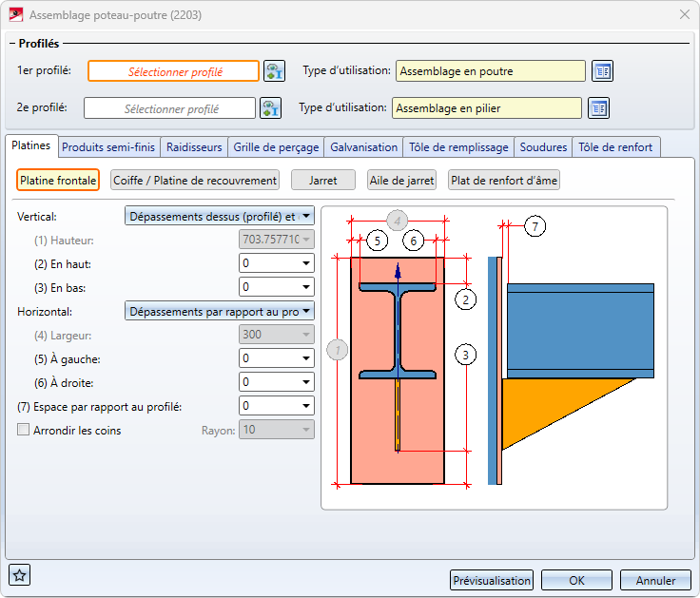Open usage type list for Assemblage en pilier
The width and height of the screenshot is (700, 598).
598,108
